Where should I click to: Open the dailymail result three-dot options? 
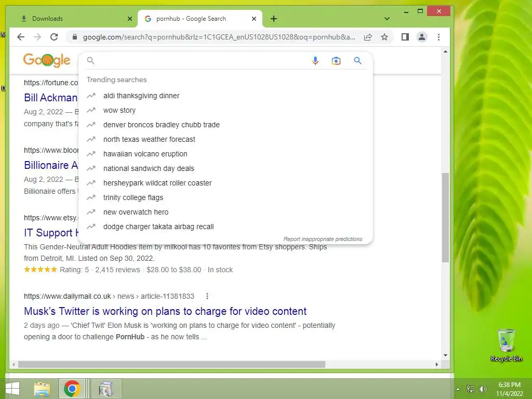[207, 296]
